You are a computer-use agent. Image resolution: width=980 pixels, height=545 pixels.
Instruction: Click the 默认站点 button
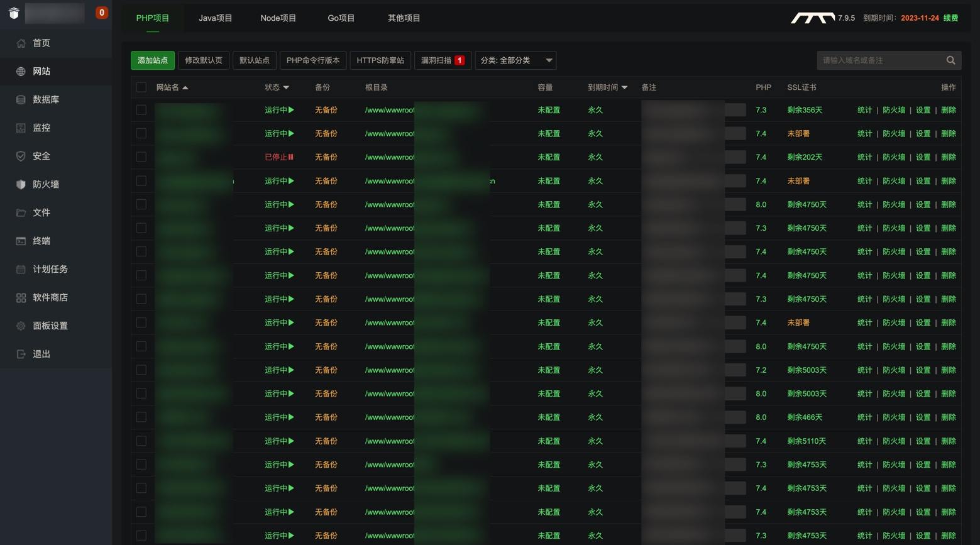(255, 60)
